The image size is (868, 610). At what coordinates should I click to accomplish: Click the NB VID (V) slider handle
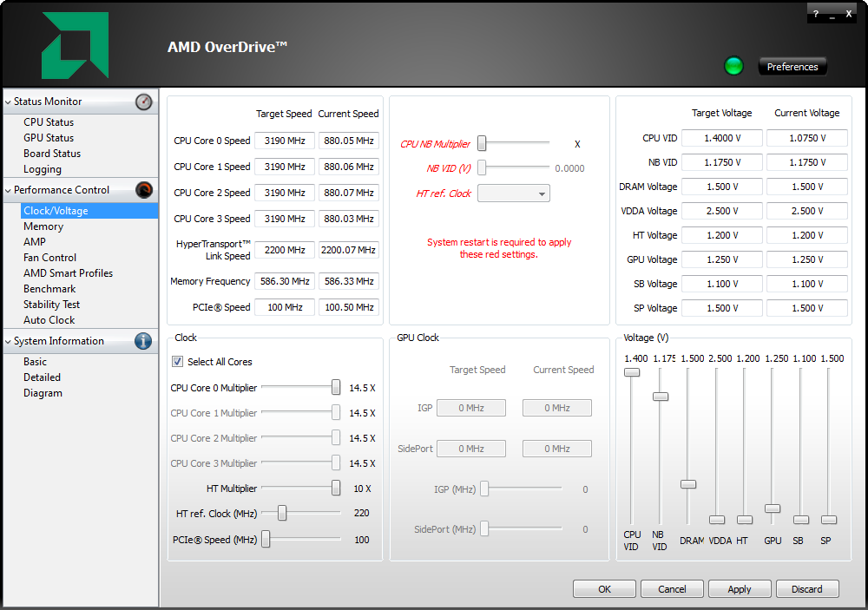click(482, 167)
